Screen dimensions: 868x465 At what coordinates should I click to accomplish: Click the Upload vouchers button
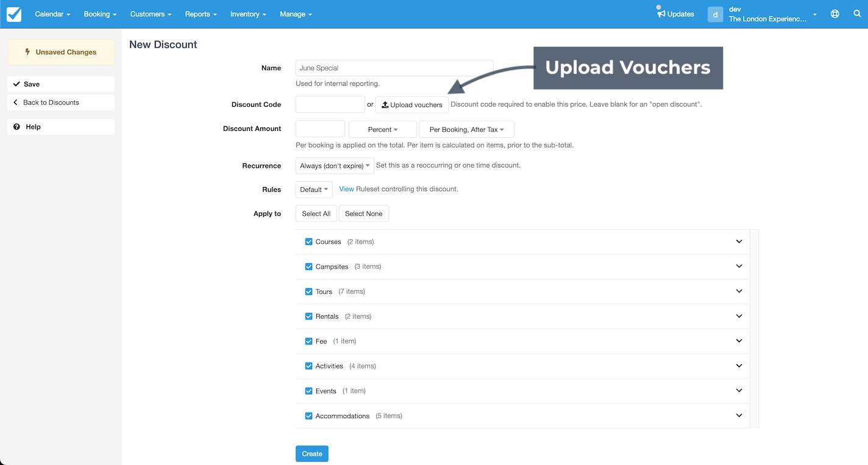412,105
